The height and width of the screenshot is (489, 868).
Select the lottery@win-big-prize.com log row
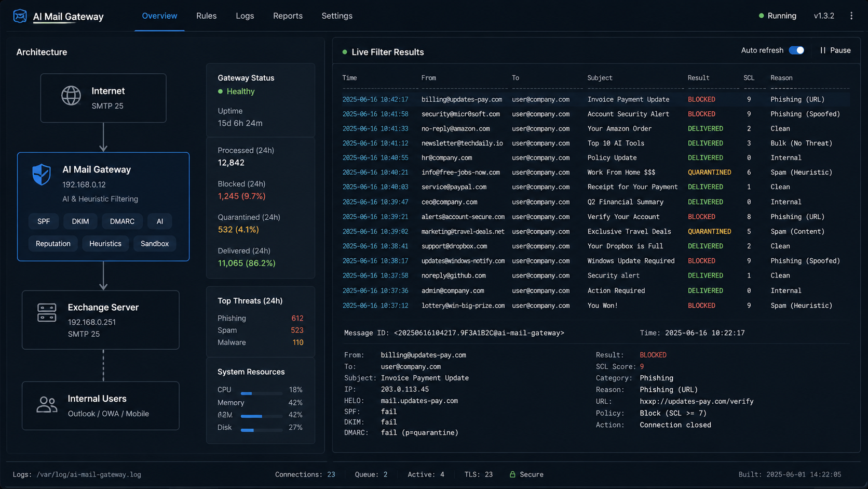pos(595,306)
